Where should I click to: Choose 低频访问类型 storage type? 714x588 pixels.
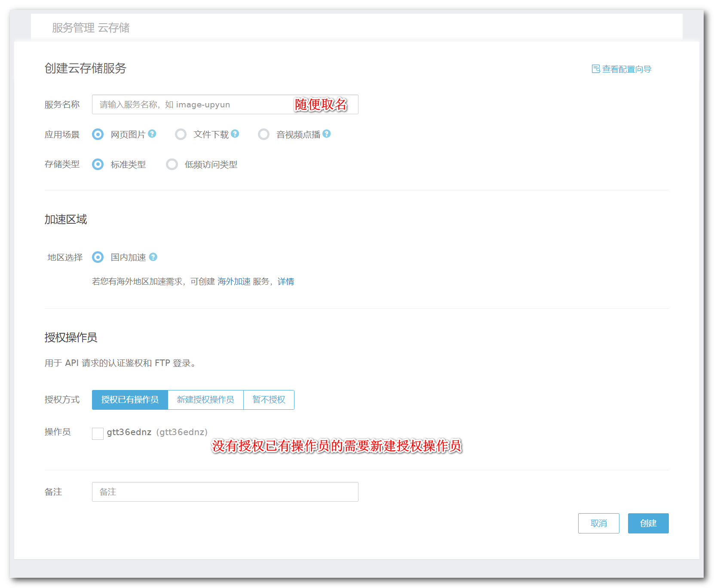pyautogui.click(x=172, y=165)
